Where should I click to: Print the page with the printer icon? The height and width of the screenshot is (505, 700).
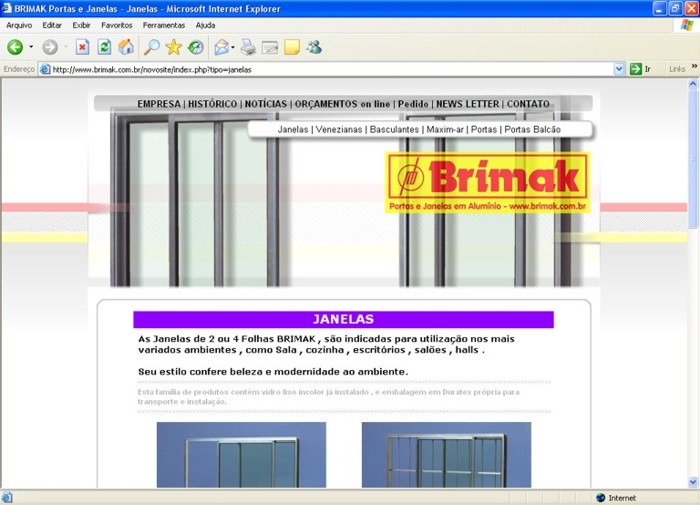coord(248,47)
